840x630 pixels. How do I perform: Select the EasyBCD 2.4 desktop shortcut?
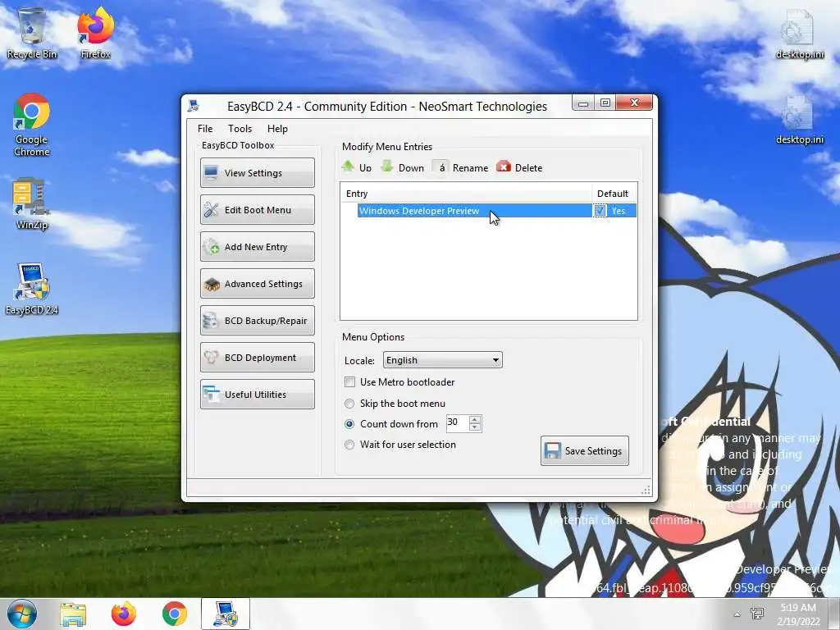(x=32, y=289)
